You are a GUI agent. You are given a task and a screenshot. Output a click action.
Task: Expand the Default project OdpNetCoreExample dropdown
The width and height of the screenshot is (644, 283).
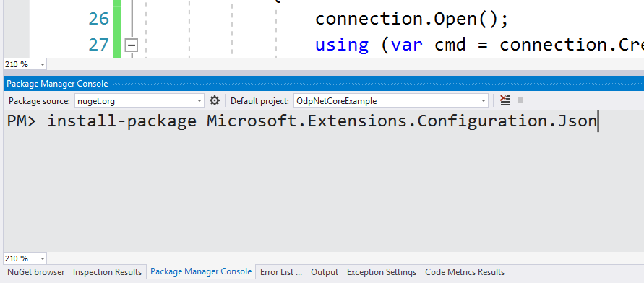pos(390,100)
